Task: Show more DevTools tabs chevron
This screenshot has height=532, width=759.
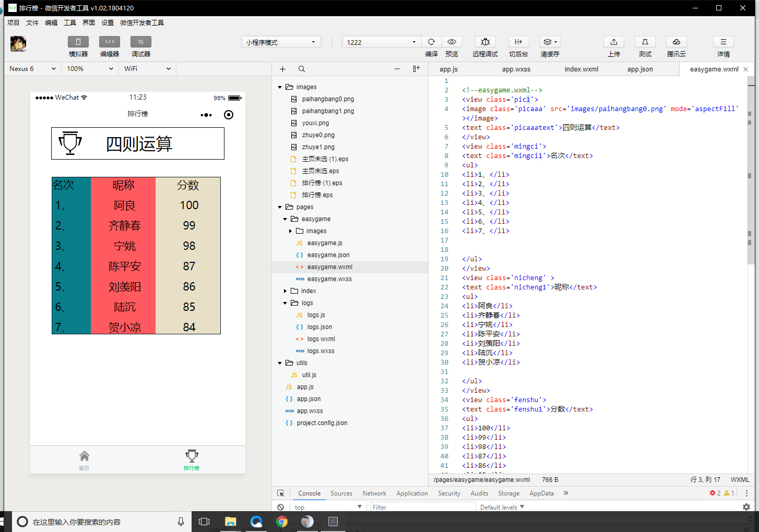Action: coord(566,493)
